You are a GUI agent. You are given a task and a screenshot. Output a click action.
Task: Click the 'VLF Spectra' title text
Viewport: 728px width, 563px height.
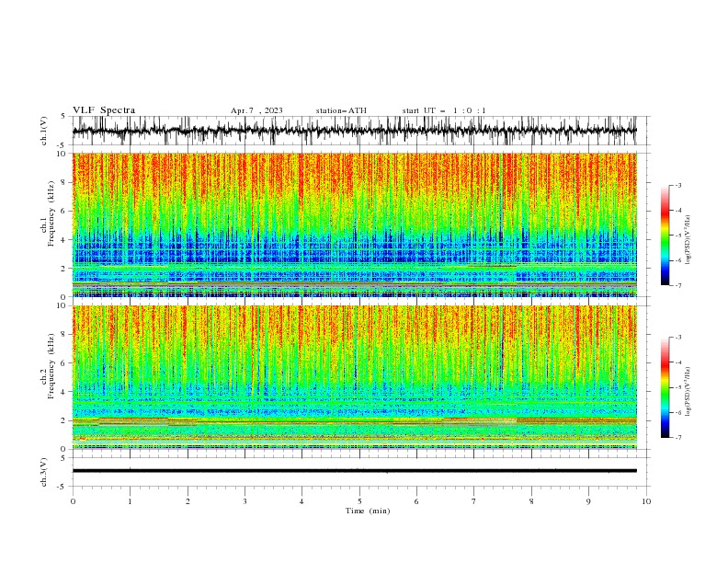pos(104,110)
